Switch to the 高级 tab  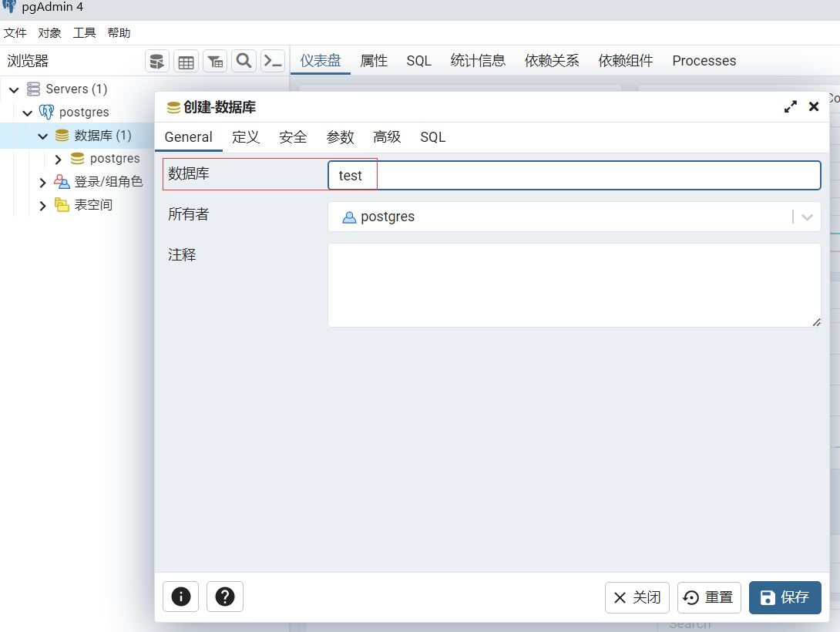(x=387, y=137)
